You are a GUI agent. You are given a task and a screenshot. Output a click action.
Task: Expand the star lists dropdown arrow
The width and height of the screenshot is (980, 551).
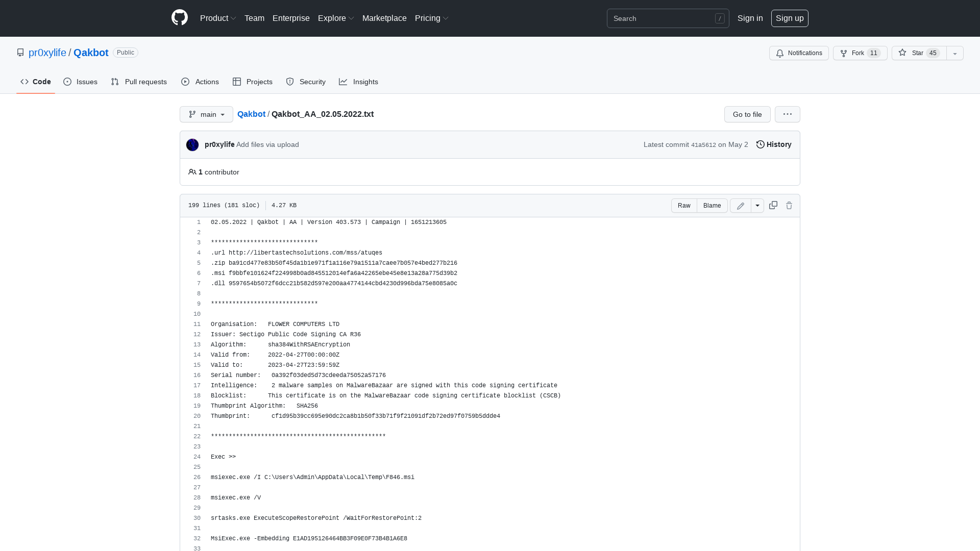pos(955,53)
